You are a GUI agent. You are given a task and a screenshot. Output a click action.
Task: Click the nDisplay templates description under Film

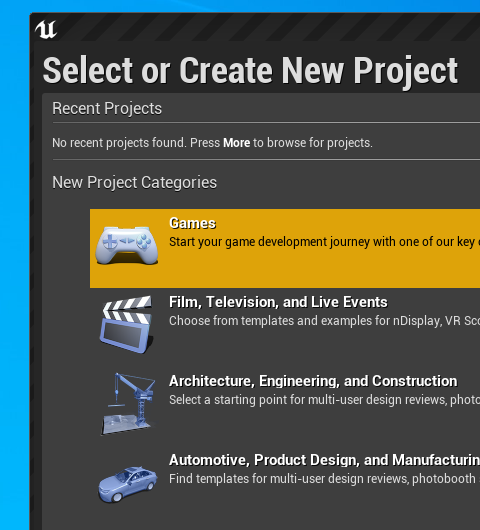coord(325,321)
